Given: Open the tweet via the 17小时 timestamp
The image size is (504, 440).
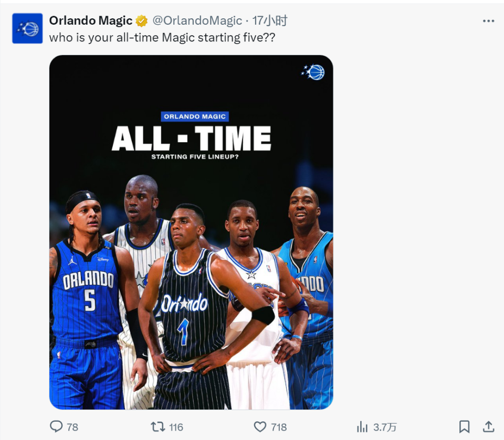Looking at the screenshot, I should pos(270,20).
